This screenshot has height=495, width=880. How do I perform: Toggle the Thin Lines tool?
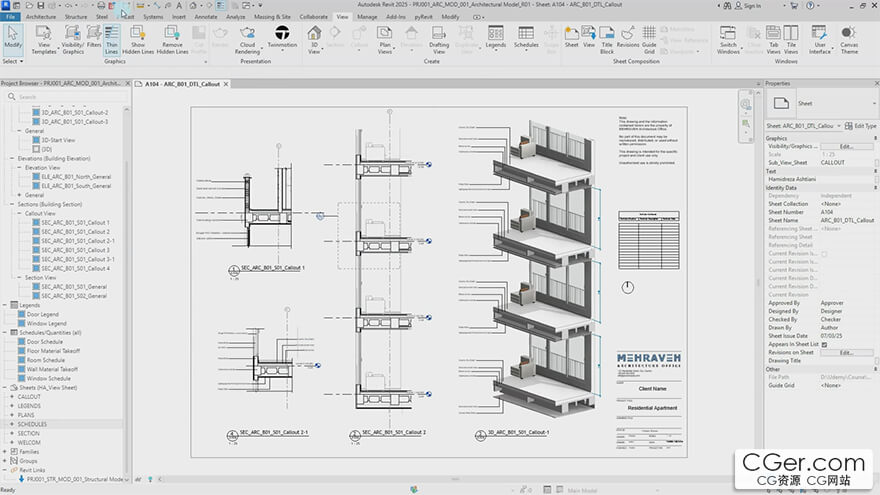click(111, 40)
